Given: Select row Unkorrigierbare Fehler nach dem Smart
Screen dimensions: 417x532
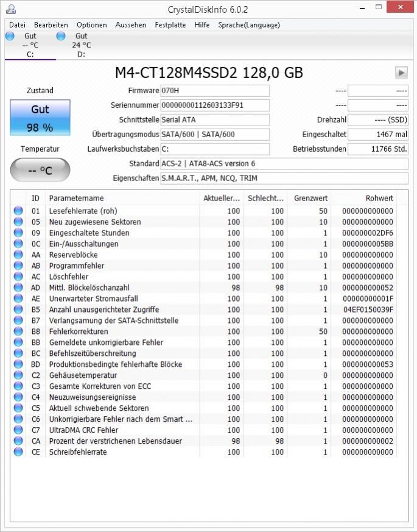Looking at the screenshot, I should coord(204,419).
